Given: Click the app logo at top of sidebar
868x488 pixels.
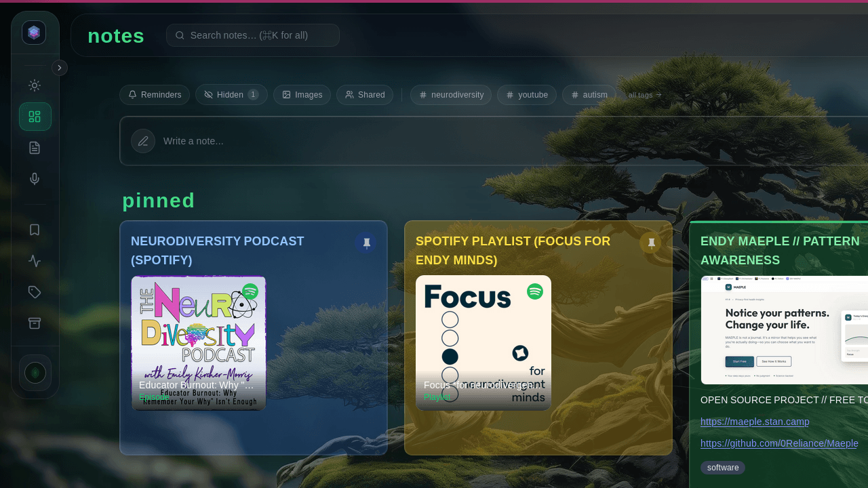Looking at the screenshot, I should pyautogui.click(x=34, y=33).
